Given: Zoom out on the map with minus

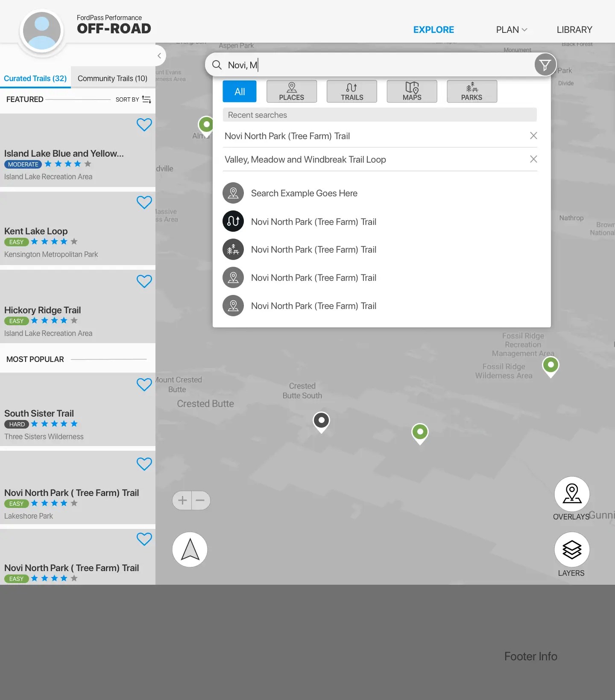Looking at the screenshot, I should point(200,500).
